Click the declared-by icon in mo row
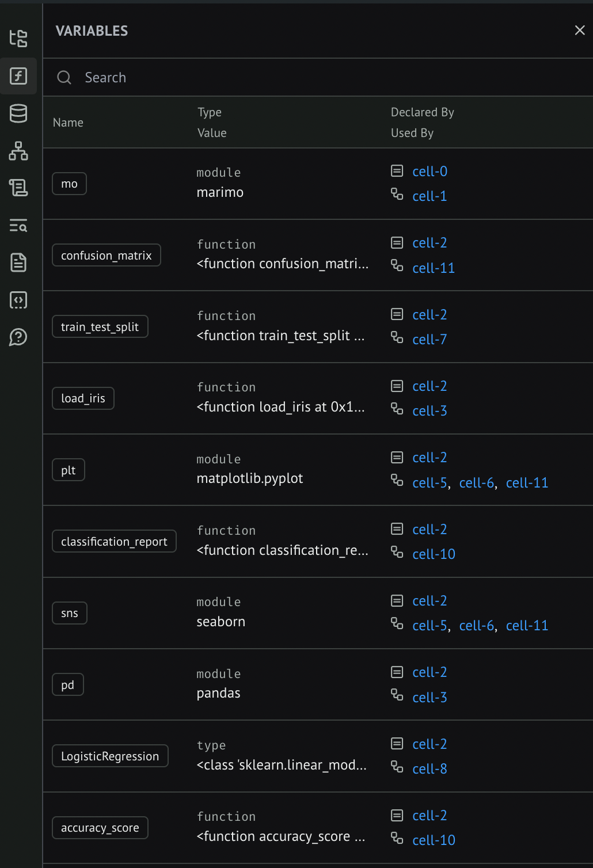The image size is (593, 868). point(397,171)
